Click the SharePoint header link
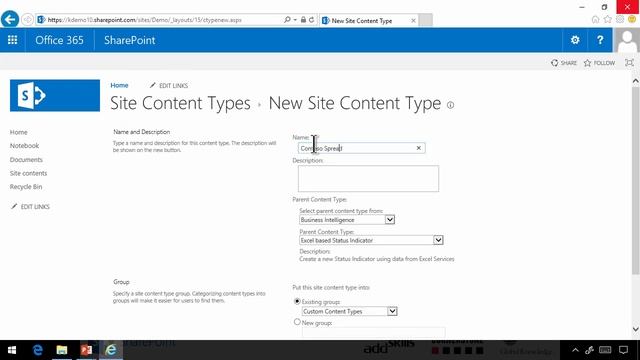Image resolution: width=640 pixels, height=360 pixels. coord(129,40)
